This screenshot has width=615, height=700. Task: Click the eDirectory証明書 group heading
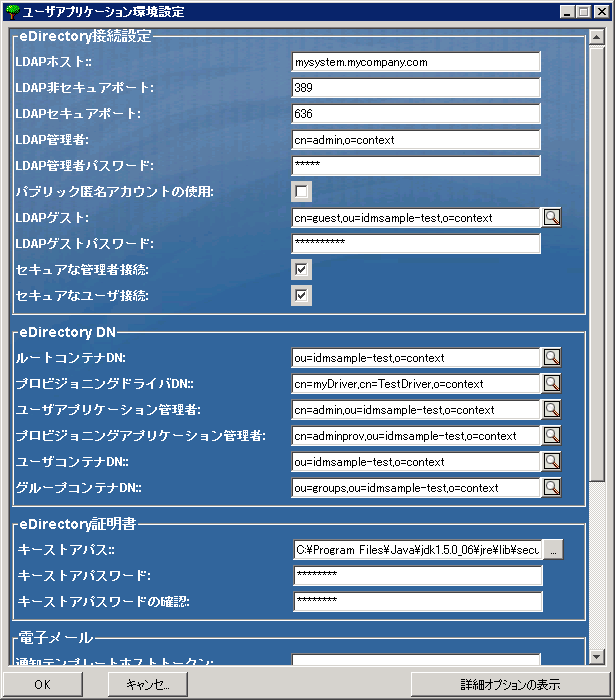(x=78, y=523)
